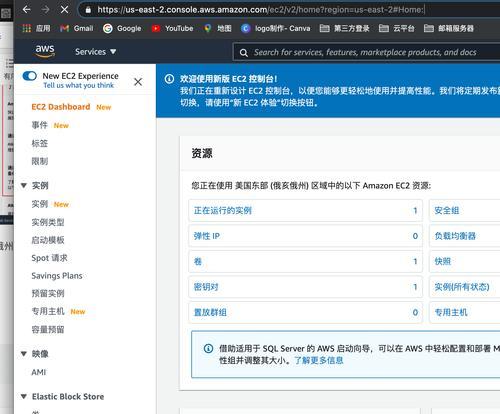Open the 云平台 bookmark folder
500x414 pixels.
[x=397, y=28]
